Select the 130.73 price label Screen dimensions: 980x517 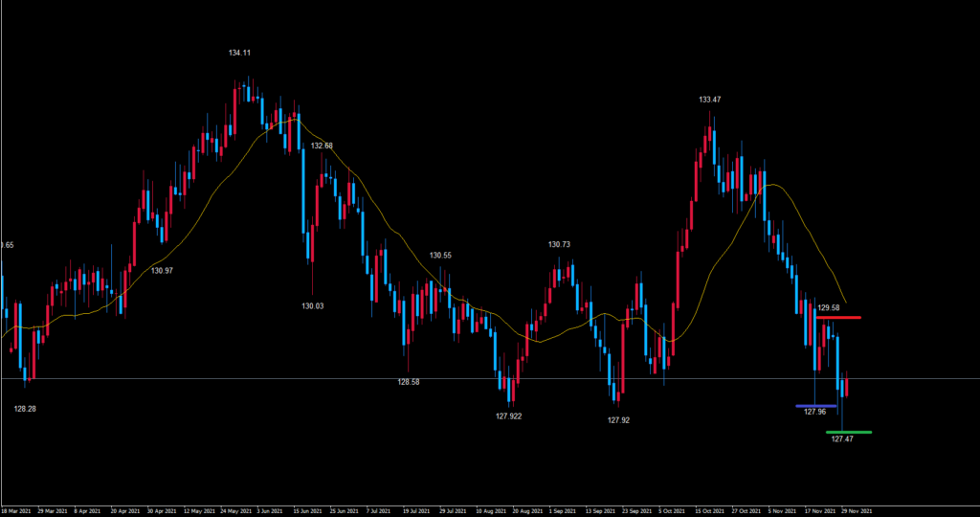point(559,244)
